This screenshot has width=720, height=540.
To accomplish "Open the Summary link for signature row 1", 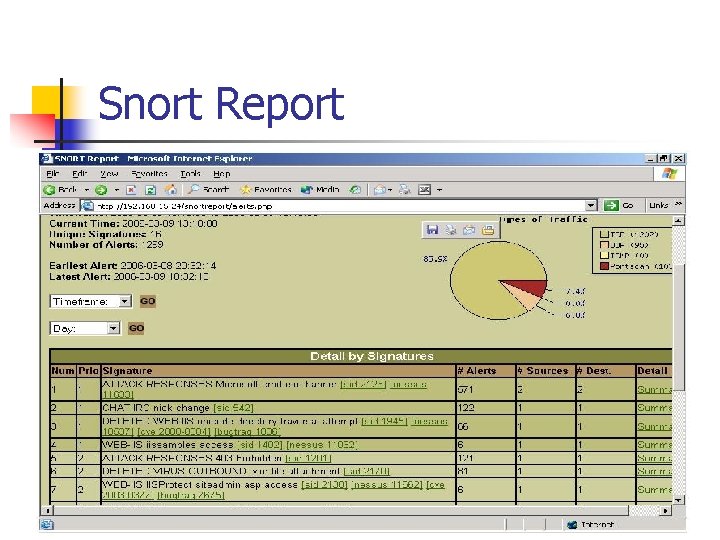I will coord(654,389).
